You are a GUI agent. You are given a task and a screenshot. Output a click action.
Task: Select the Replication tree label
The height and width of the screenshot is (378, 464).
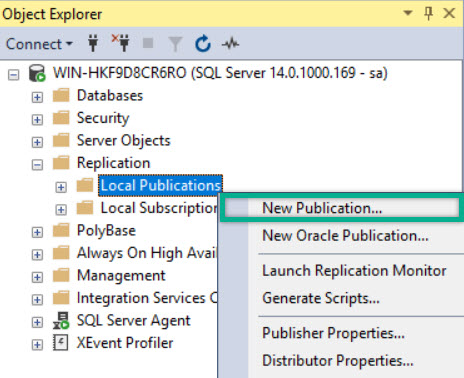click(114, 163)
